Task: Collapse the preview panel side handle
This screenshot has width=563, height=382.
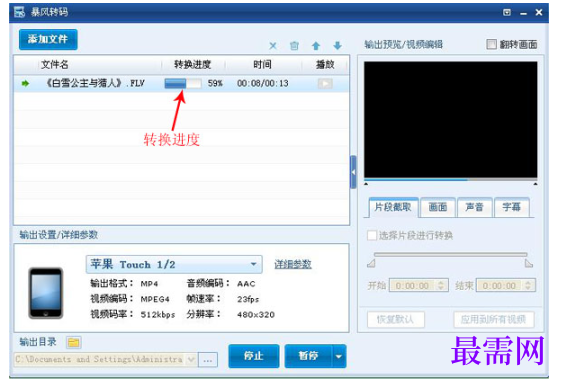Action: [x=353, y=172]
